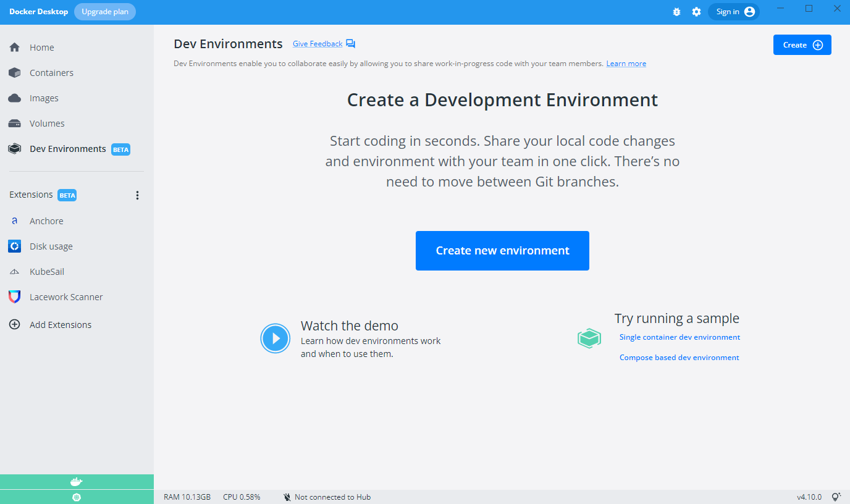Click Add Extensions plus icon

[x=15, y=325]
